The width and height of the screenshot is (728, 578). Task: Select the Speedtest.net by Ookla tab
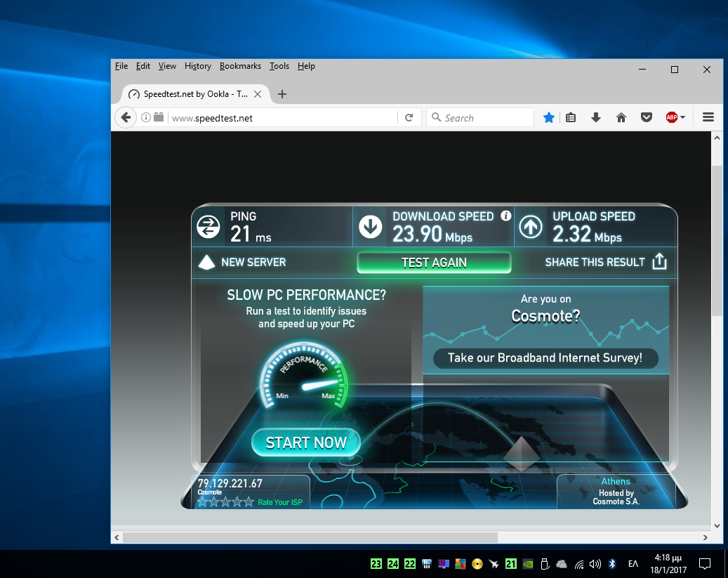[195, 94]
